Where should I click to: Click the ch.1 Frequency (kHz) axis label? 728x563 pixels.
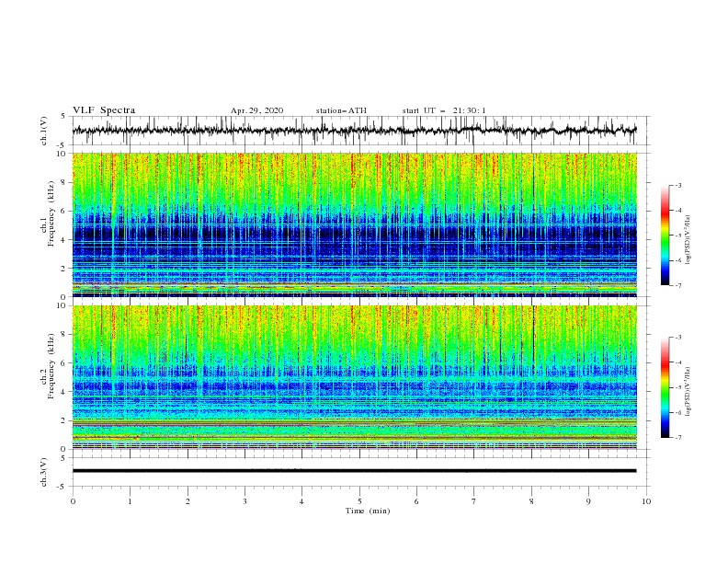click(48, 213)
